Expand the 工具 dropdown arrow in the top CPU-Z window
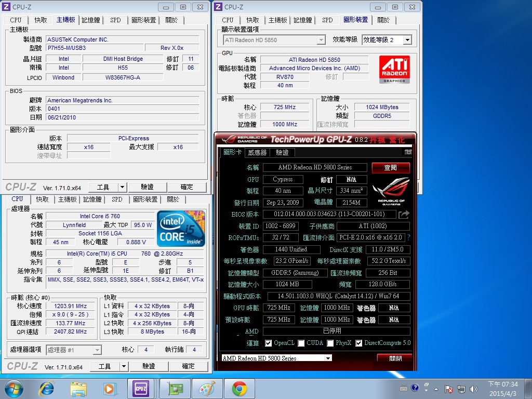This screenshot has height=399, width=532. pyautogui.click(x=123, y=187)
